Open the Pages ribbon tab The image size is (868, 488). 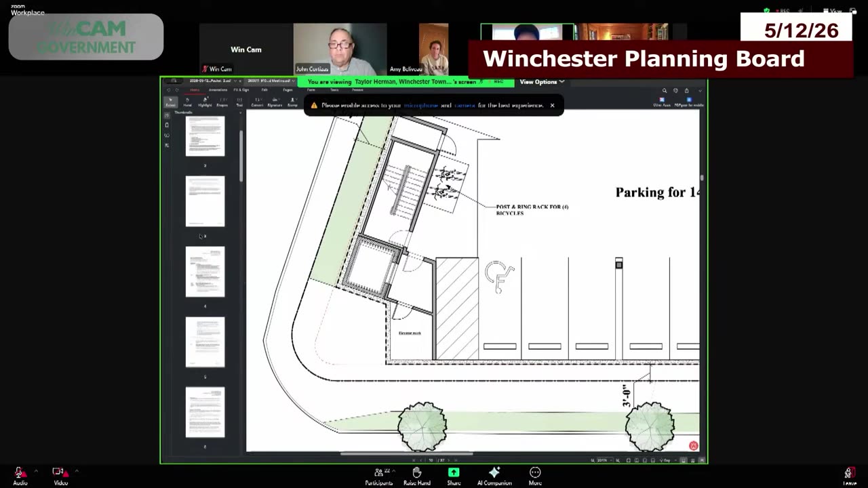pos(288,89)
